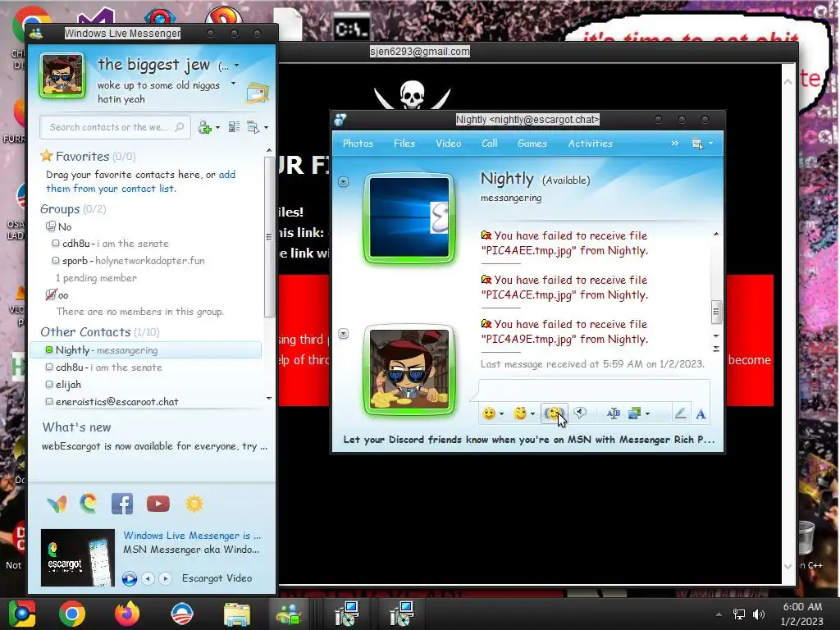Collapse the Other Contacts group
This screenshot has width=840, height=630.
coord(85,332)
